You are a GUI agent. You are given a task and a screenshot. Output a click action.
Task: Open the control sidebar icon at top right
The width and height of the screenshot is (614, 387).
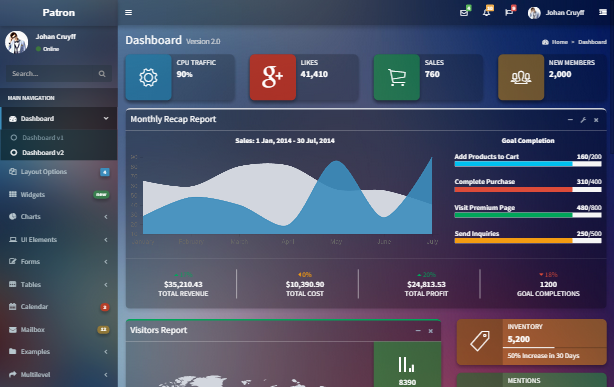(x=603, y=13)
